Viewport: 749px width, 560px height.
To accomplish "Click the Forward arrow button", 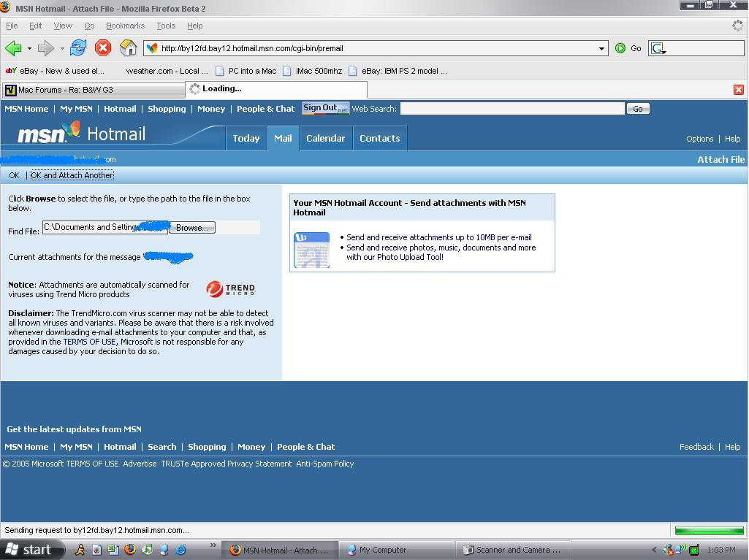I will pyautogui.click(x=45, y=47).
